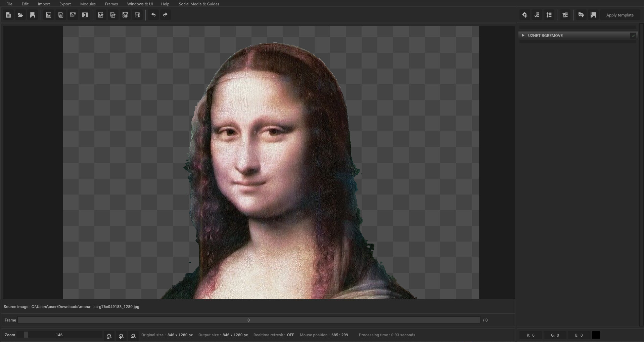Viewport: 644px width, 342px height.
Task: Open the Social Media & Guides menu
Action: coord(199,4)
